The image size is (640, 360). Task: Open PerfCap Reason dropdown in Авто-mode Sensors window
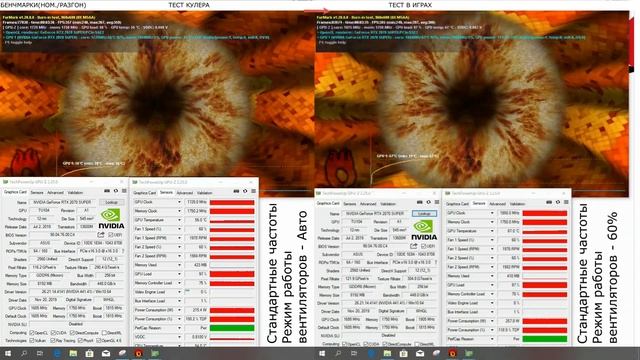tap(179, 328)
